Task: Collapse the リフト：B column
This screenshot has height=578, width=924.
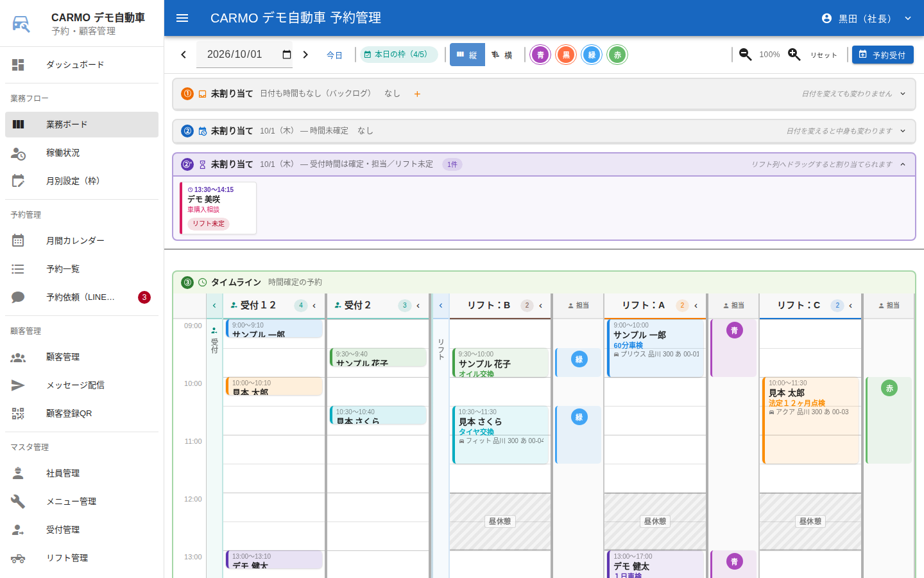Action: [x=541, y=306]
